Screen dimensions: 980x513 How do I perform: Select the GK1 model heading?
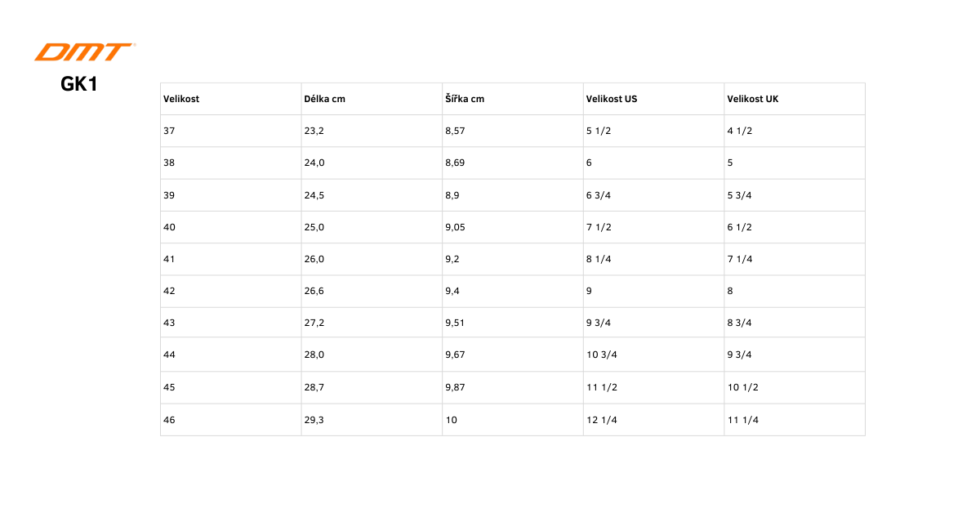[80, 83]
